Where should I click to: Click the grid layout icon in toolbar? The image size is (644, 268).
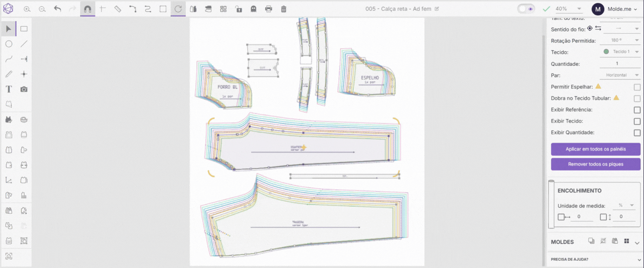click(x=223, y=9)
